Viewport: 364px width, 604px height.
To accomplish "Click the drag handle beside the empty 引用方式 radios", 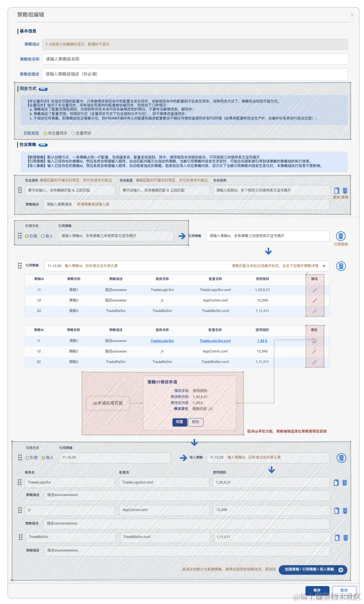I will coord(20,235).
